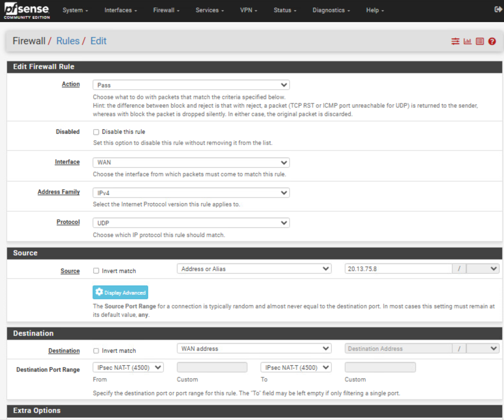
Task: Enable the Disable this rule checkbox
Action: pos(96,132)
